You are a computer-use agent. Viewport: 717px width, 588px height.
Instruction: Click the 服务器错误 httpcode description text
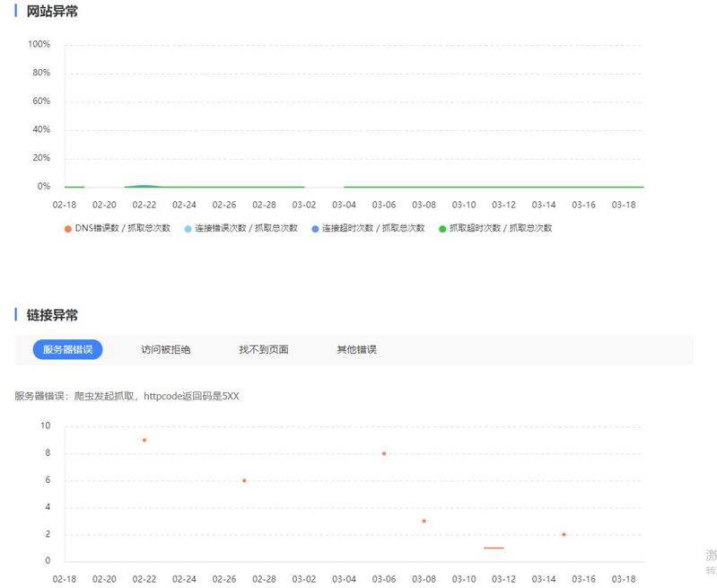tap(127, 396)
